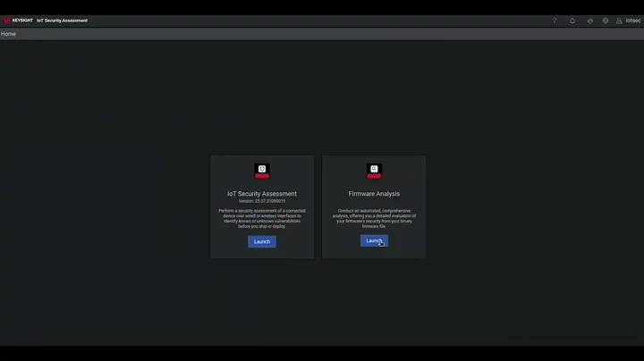Launch IoT Security Assessment

point(261,241)
